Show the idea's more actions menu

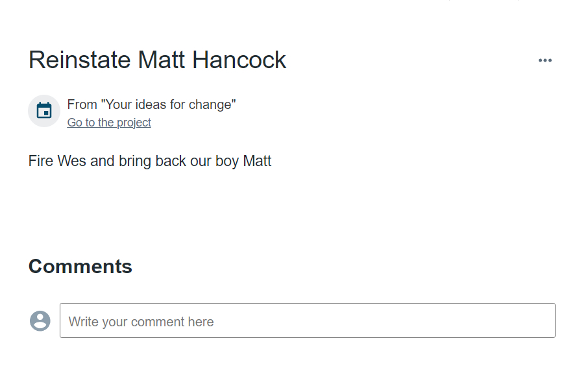[545, 60]
